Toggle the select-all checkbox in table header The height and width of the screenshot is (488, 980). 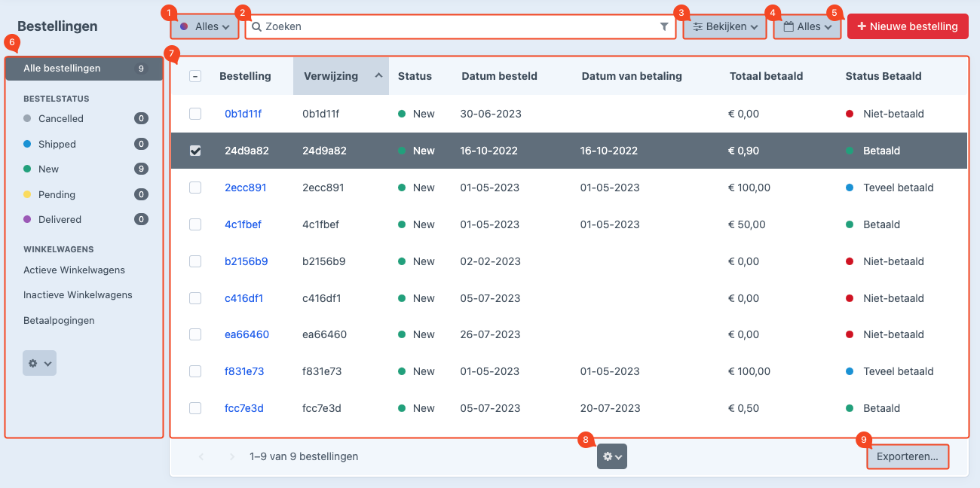pyautogui.click(x=195, y=76)
